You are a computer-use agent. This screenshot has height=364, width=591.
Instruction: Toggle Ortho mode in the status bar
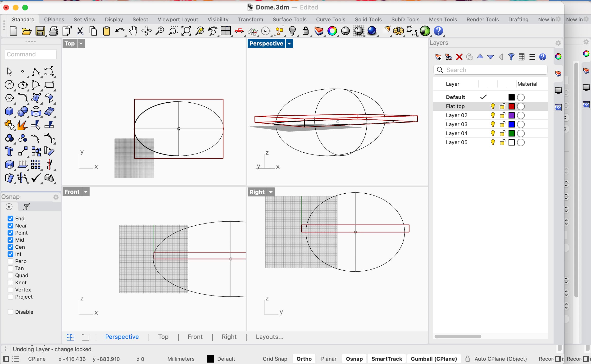pyautogui.click(x=304, y=359)
